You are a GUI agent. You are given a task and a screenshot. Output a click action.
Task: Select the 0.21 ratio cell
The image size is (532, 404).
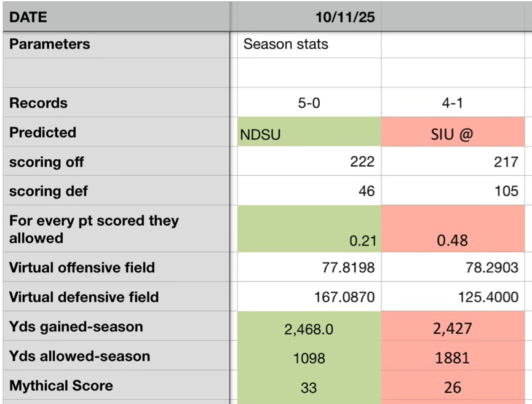pyautogui.click(x=306, y=229)
